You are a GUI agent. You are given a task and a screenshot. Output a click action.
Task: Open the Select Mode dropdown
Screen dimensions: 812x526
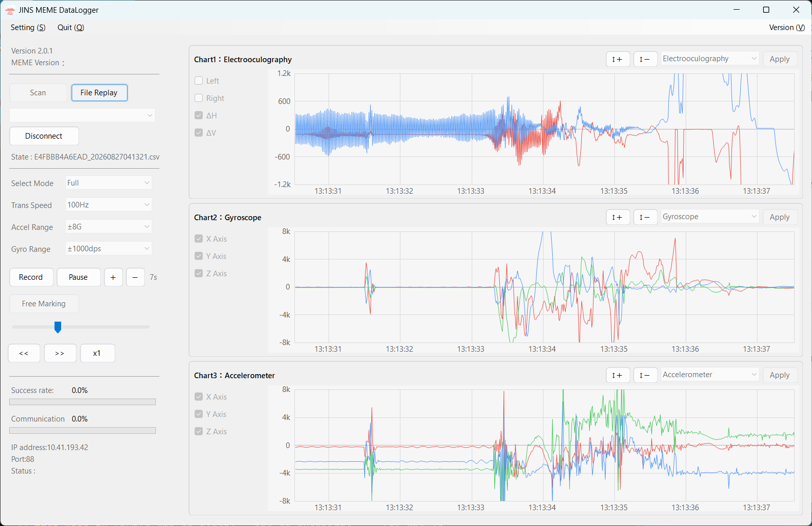109,183
